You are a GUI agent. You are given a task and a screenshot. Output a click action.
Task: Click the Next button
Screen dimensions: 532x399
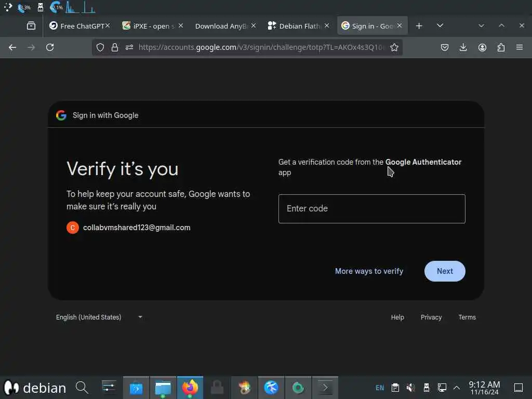pos(445,271)
